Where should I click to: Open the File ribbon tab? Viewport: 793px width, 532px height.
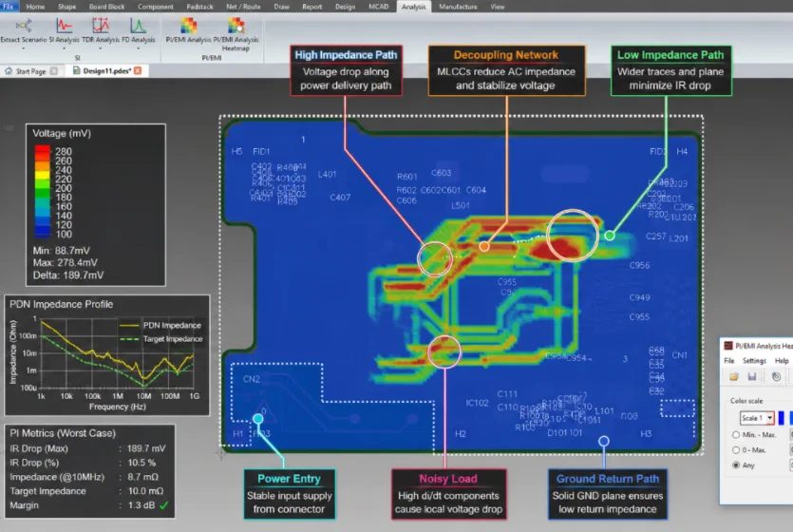point(9,7)
